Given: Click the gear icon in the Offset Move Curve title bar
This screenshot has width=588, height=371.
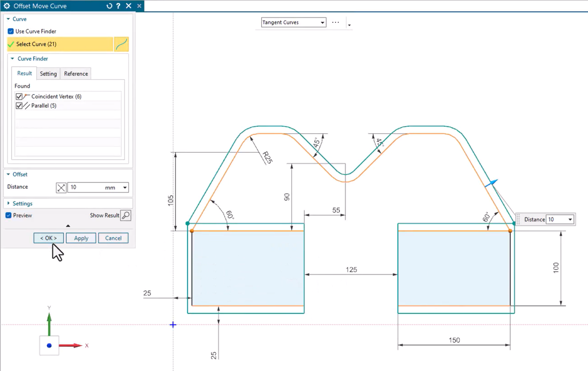Looking at the screenshot, I should (x=7, y=6).
